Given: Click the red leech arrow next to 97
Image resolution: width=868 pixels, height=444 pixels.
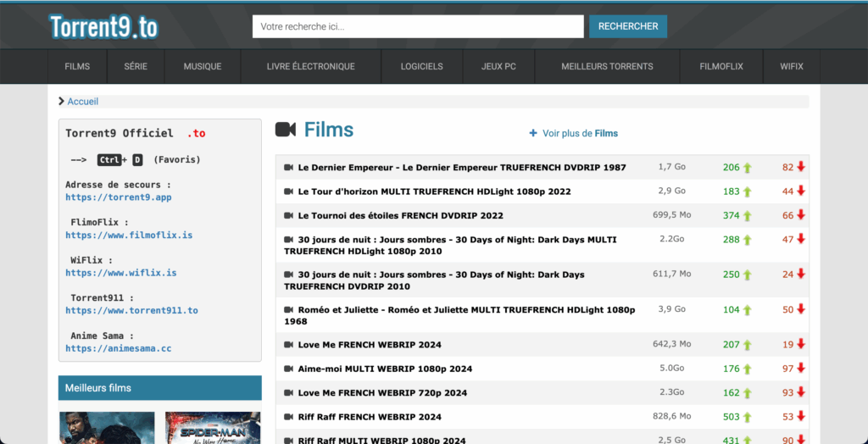Looking at the screenshot, I should point(801,368).
